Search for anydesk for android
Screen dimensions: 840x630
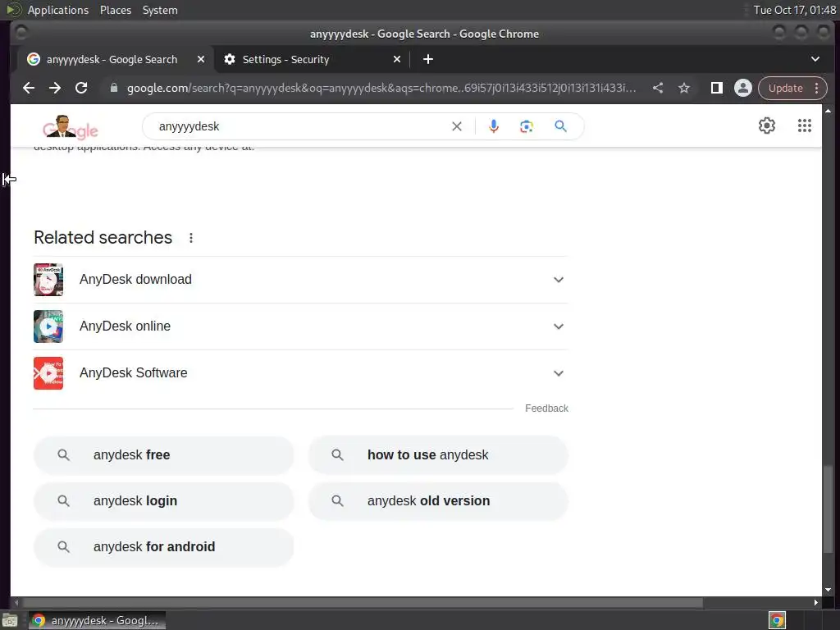coord(164,547)
